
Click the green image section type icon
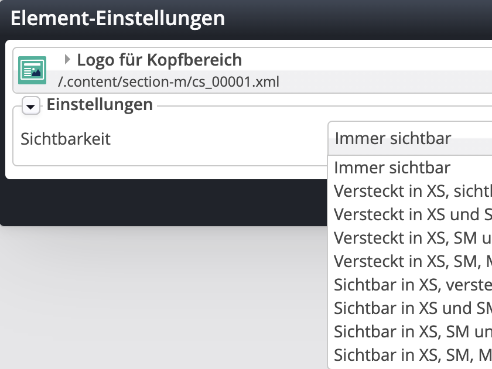tap(32, 70)
